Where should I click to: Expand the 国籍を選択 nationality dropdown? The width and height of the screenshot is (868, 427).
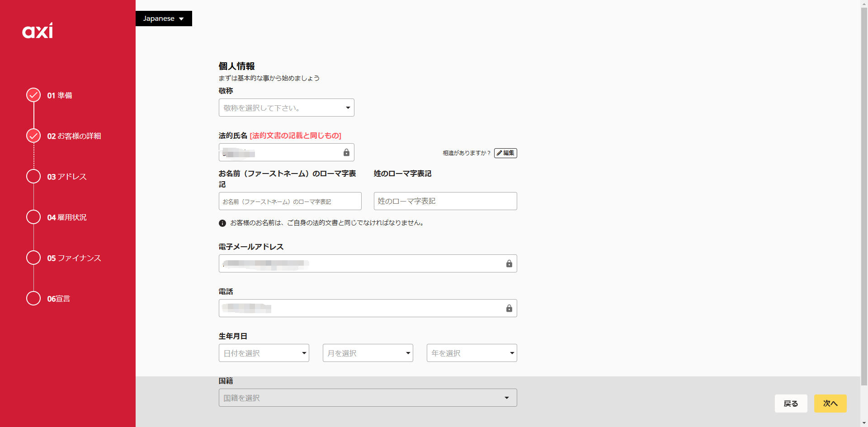pyautogui.click(x=368, y=398)
